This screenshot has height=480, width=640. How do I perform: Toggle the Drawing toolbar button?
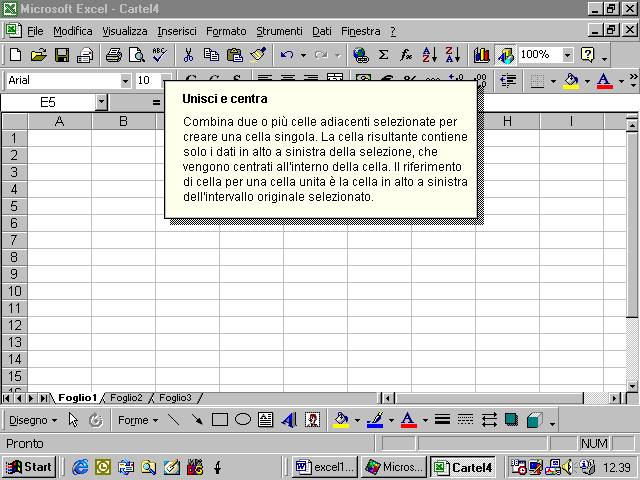(x=505, y=55)
